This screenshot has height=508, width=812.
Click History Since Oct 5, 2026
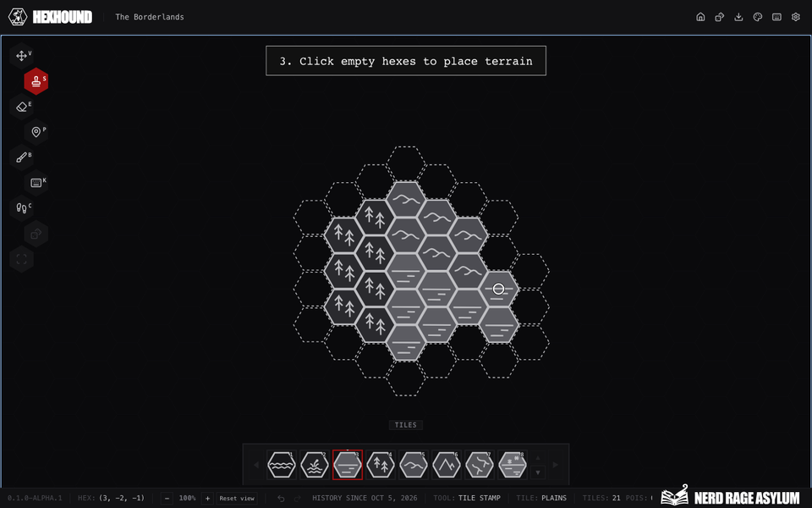(365, 498)
